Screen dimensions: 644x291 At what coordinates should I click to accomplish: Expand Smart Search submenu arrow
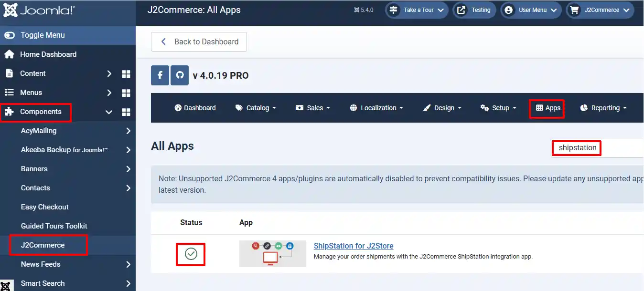click(128, 283)
